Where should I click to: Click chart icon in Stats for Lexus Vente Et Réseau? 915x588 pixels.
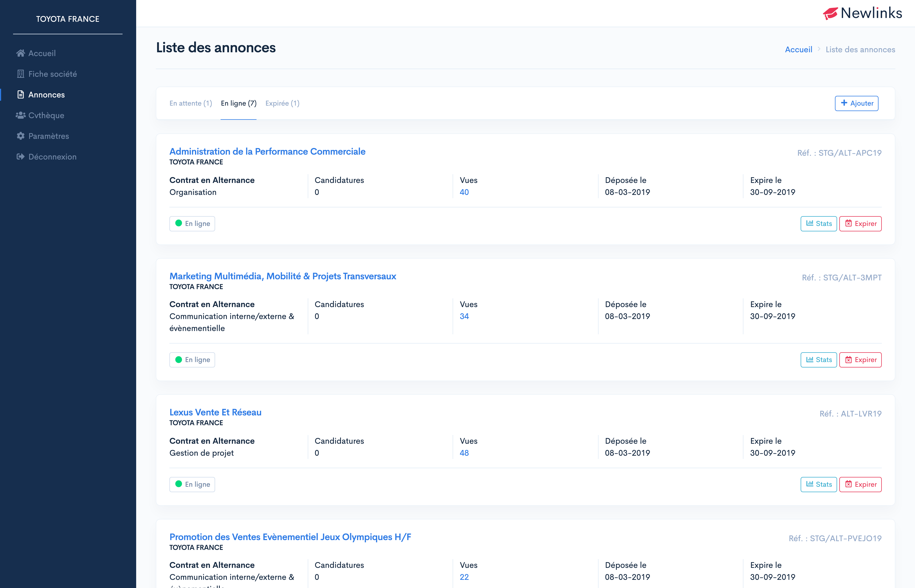[810, 484]
